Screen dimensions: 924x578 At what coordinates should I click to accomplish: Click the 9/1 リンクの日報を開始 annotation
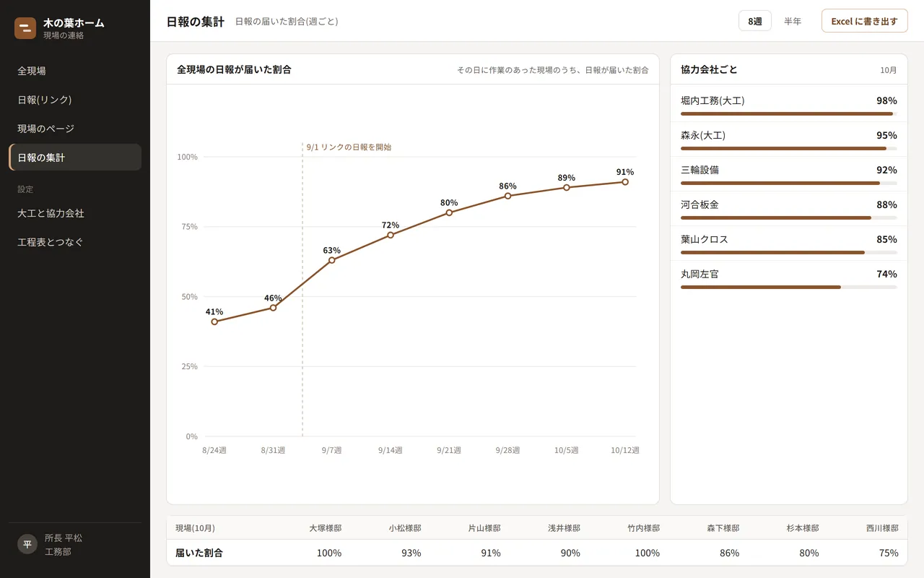coord(349,147)
